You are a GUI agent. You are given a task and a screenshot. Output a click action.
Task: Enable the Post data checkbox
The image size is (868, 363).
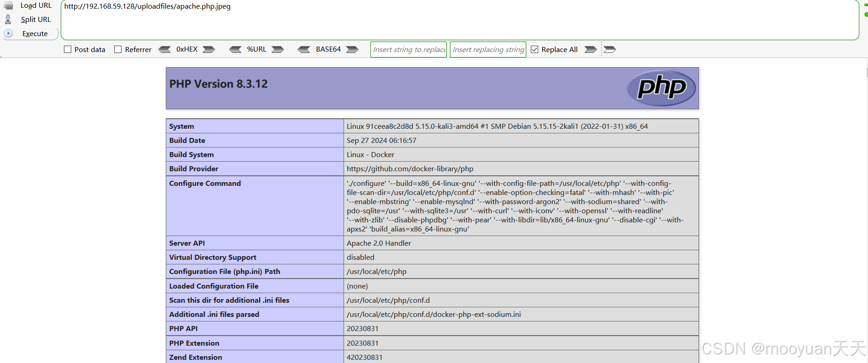click(x=68, y=49)
